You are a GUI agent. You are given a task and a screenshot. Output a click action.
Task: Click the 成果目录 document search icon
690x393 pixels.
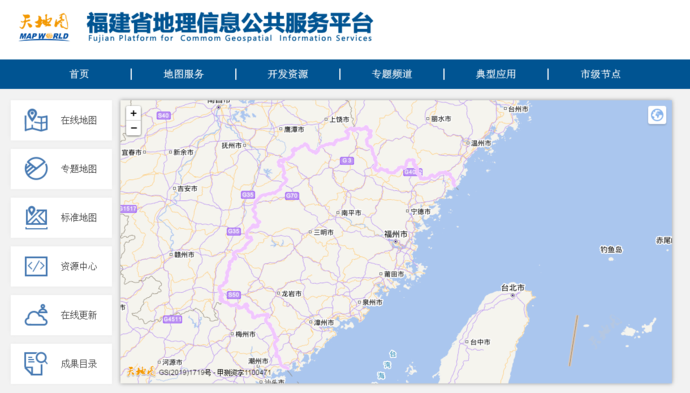[x=36, y=364]
